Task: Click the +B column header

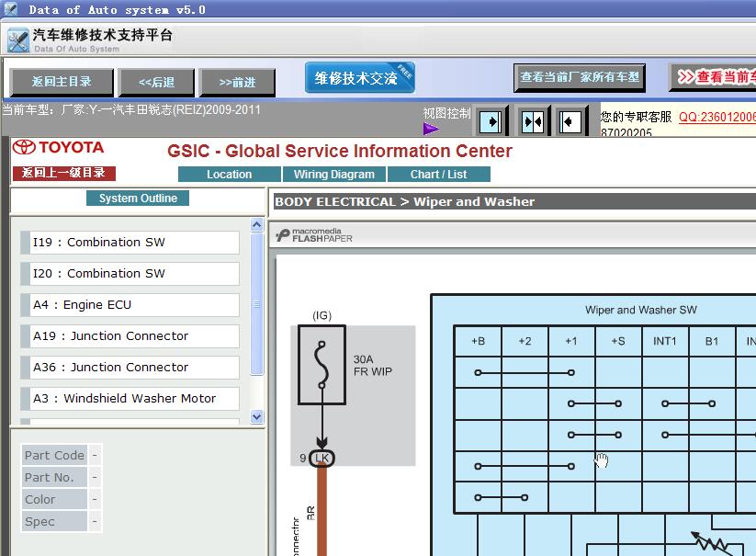Action: [478, 342]
